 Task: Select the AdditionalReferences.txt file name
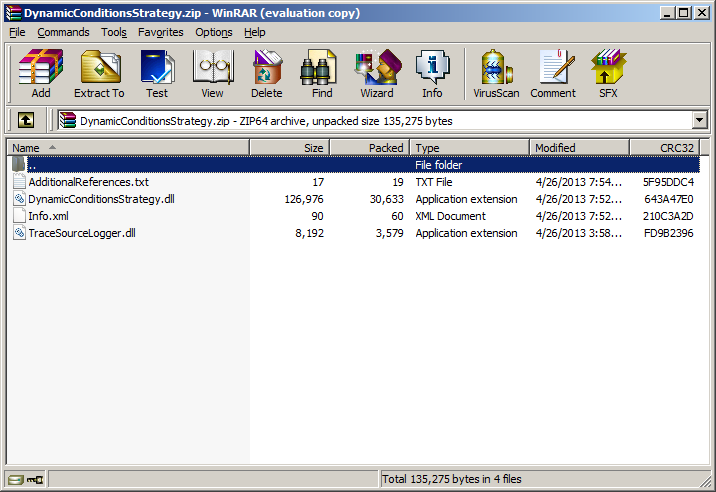click(89, 182)
